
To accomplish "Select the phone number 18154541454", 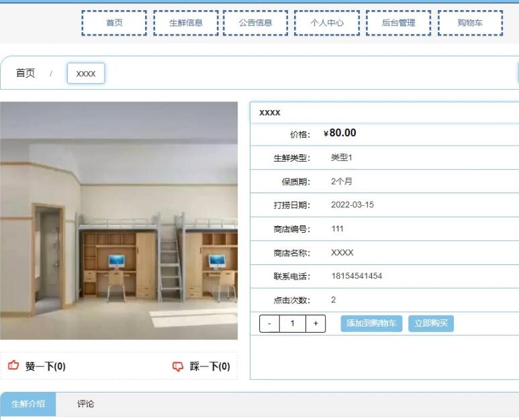I will point(357,276).
